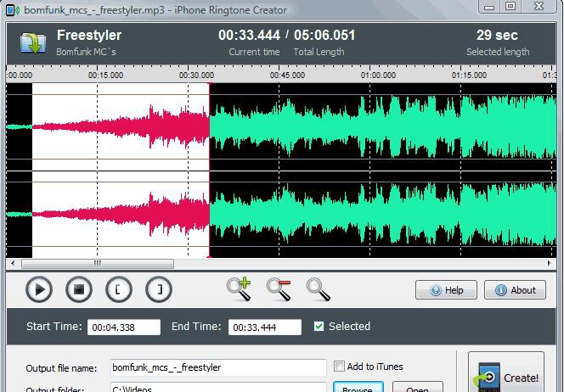
Task: Start playback with the Play button
Action: (39, 289)
